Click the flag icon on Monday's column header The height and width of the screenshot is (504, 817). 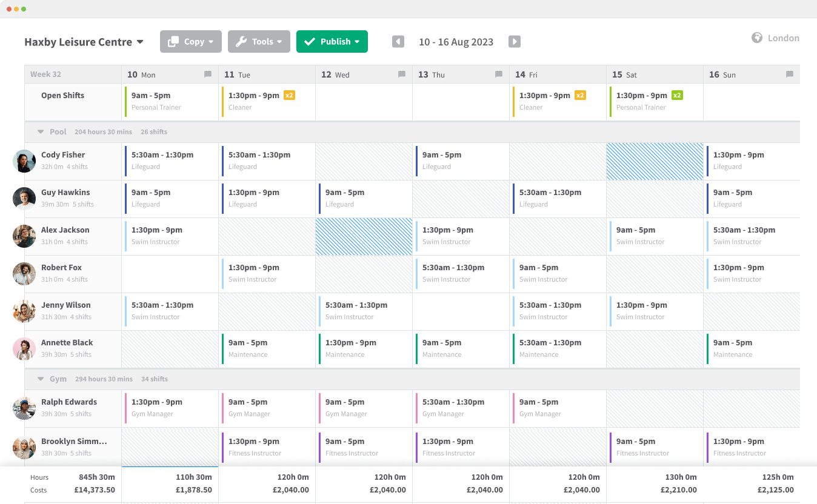[207, 74]
